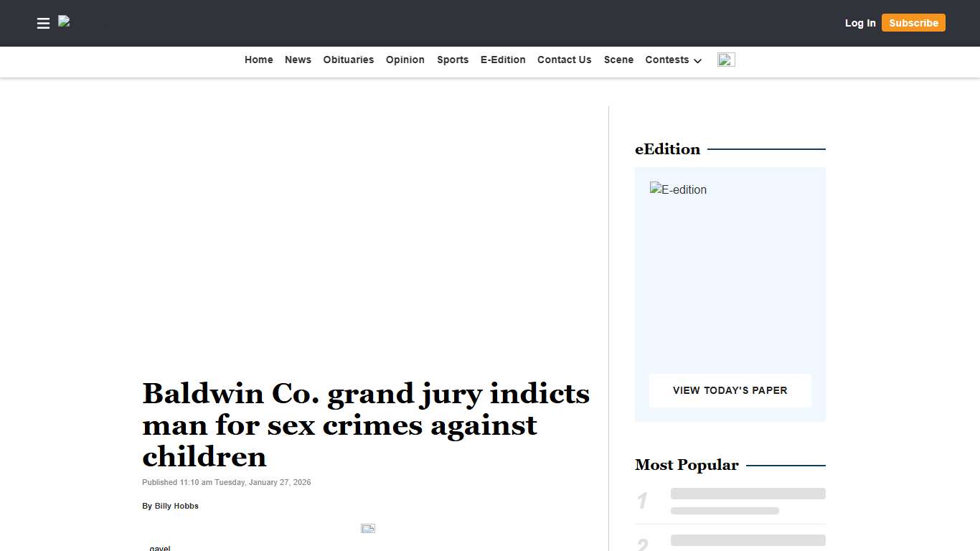Click the Log In link
This screenshot has width=980, height=551.
tap(860, 22)
